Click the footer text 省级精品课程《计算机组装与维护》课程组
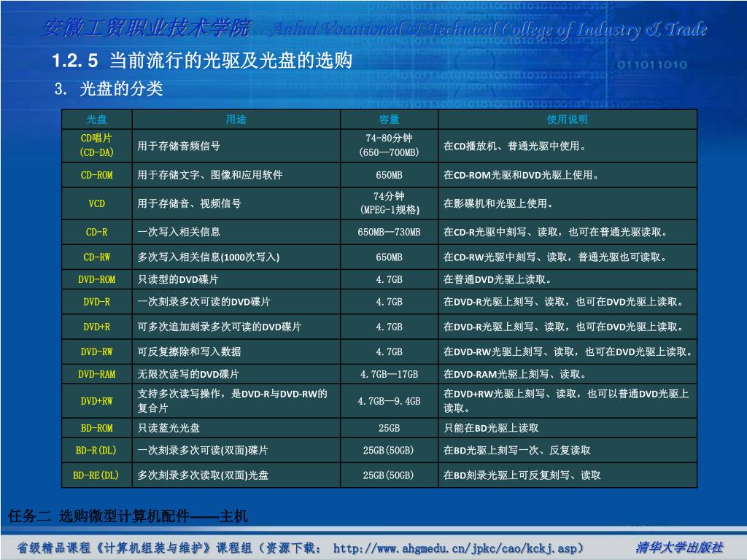 tap(134, 548)
